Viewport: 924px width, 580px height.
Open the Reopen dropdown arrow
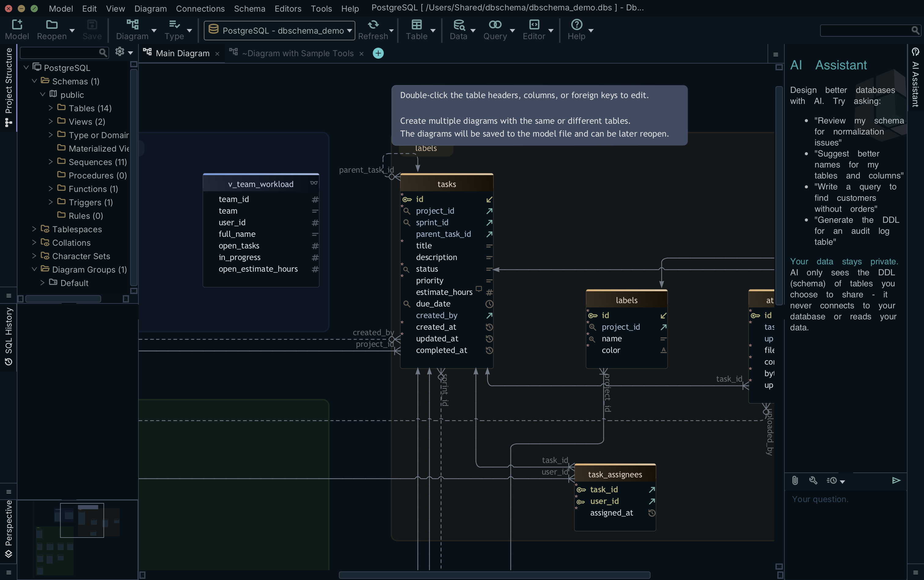pyautogui.click(x=72, y=30)
